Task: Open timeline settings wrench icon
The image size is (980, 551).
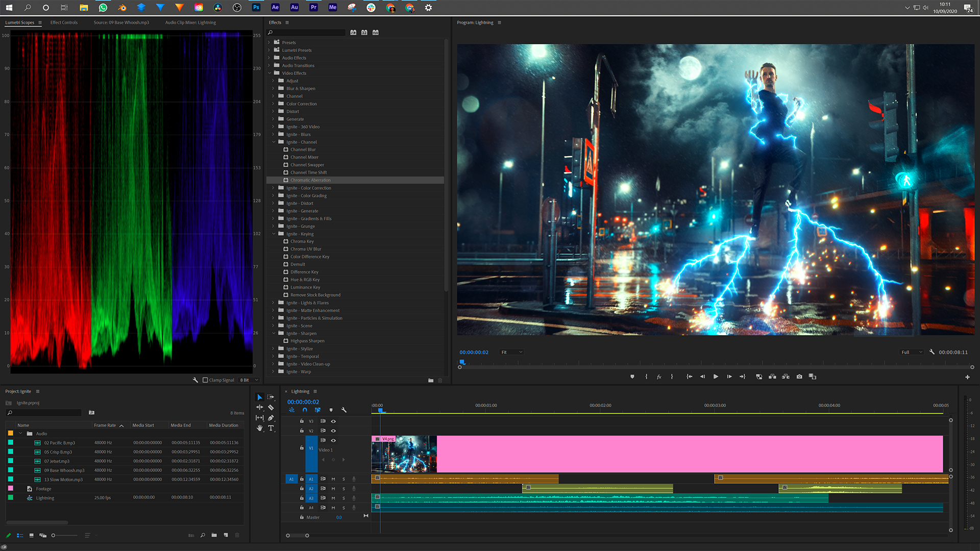Action: click(344, 410)
